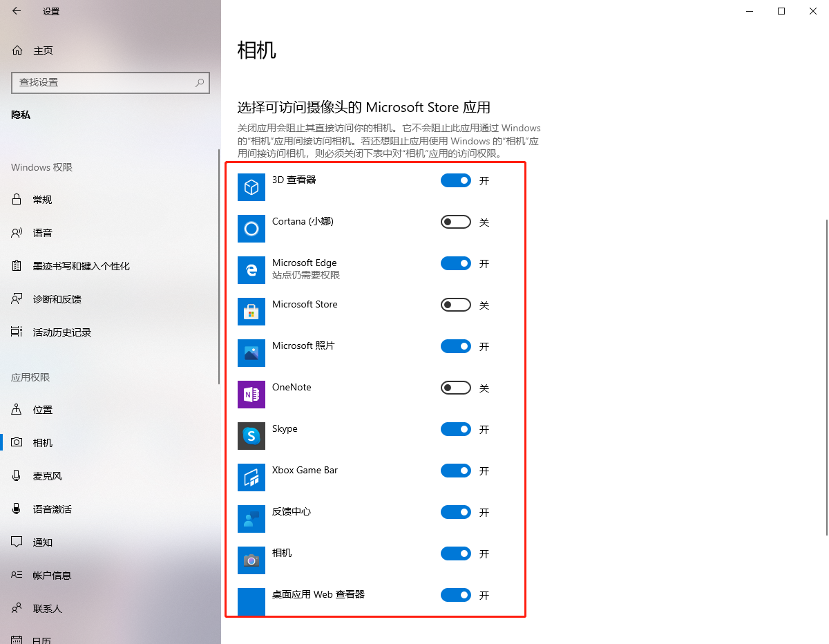This screenshot has height=644, width=829.
Task: Click the Microsoft Edge app icon
Action: (x=251, y=270)
